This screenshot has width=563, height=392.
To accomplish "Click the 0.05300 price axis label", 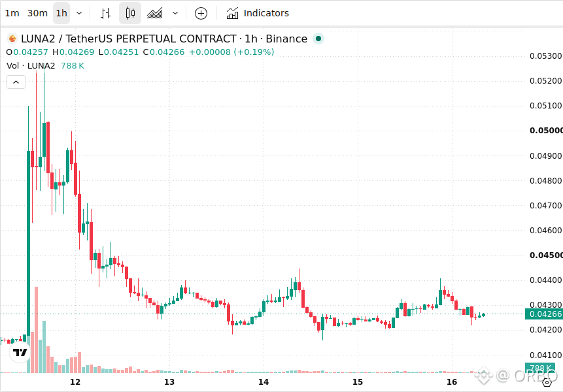I will 546,56.
